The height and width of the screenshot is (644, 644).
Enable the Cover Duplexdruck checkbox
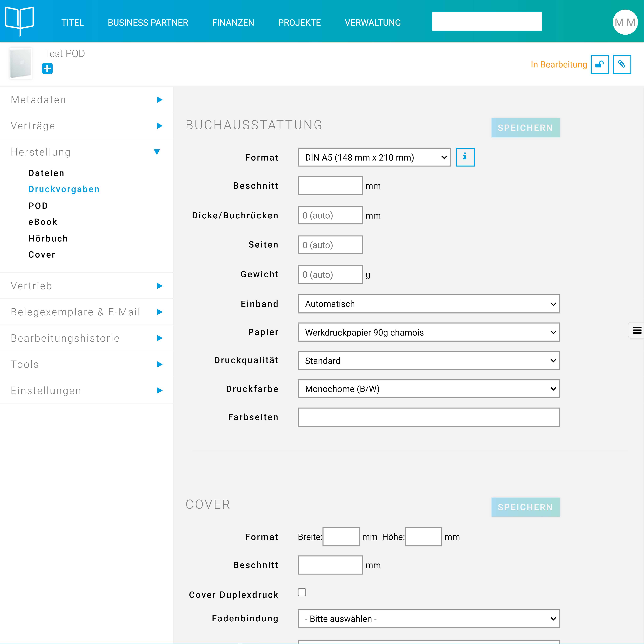302,592
